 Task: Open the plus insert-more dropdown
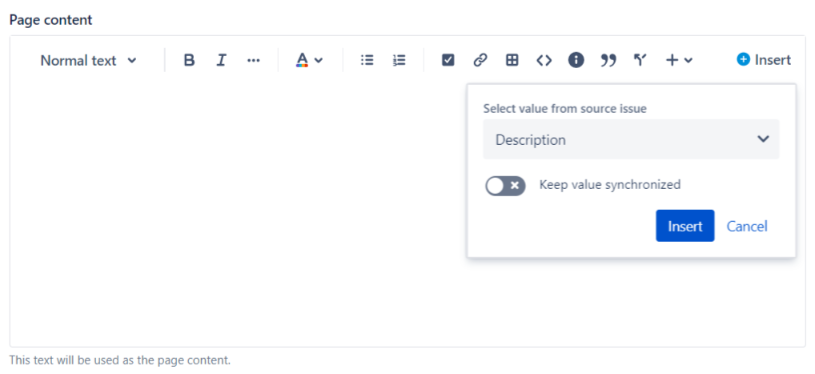[679, 60]
